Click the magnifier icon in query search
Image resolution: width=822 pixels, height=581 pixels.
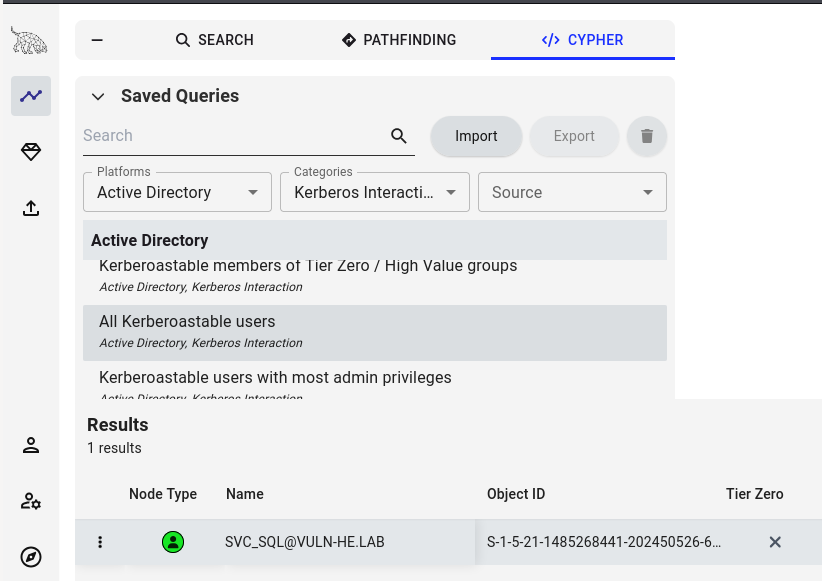click(399, 136)
